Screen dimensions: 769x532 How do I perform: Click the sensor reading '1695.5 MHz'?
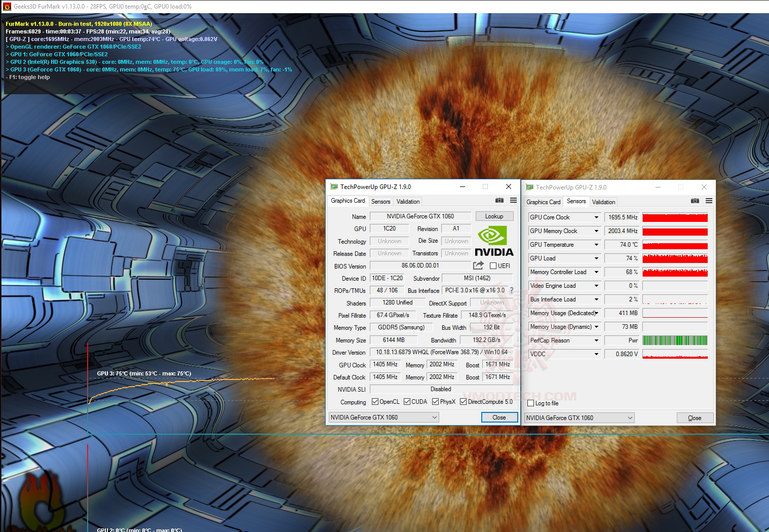pyautogui.click(x=622, y=217)
